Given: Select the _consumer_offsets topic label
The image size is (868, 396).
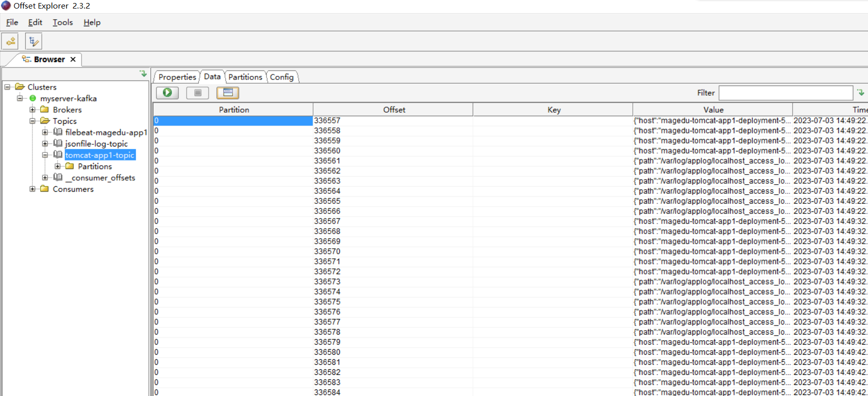Looking at the screenshot, I should coord(100,178).
